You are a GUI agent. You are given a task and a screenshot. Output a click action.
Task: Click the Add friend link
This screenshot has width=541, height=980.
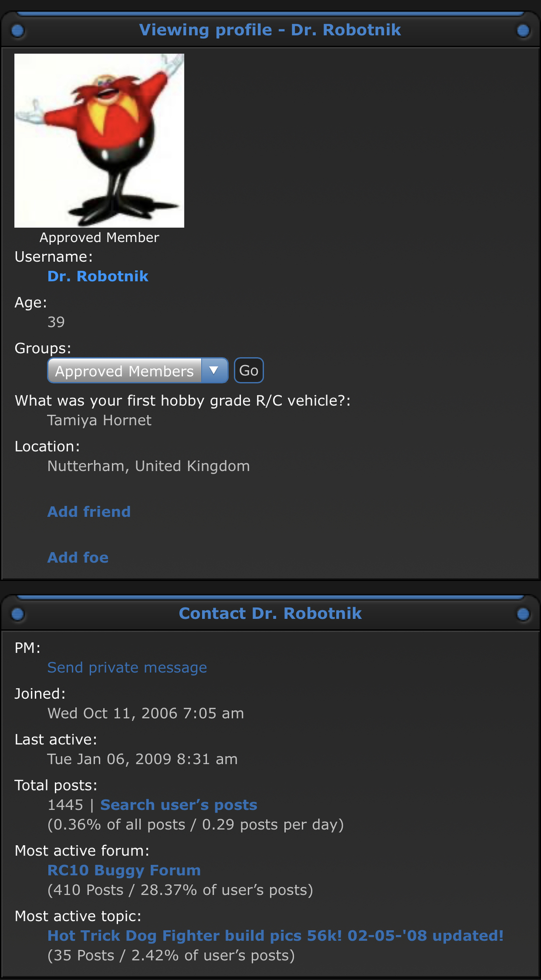[89, 512]
